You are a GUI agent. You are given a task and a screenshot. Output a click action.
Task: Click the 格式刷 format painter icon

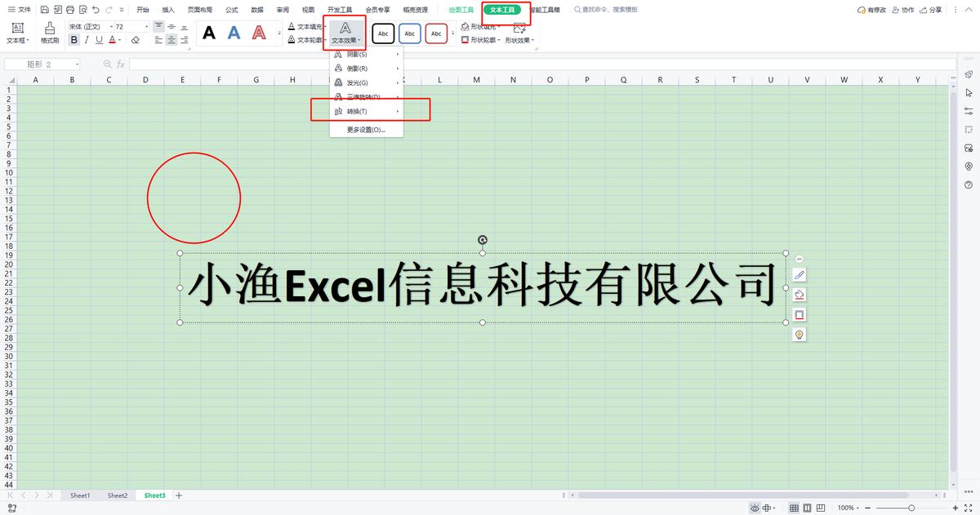pyautogui.click(x=48, y=33)
